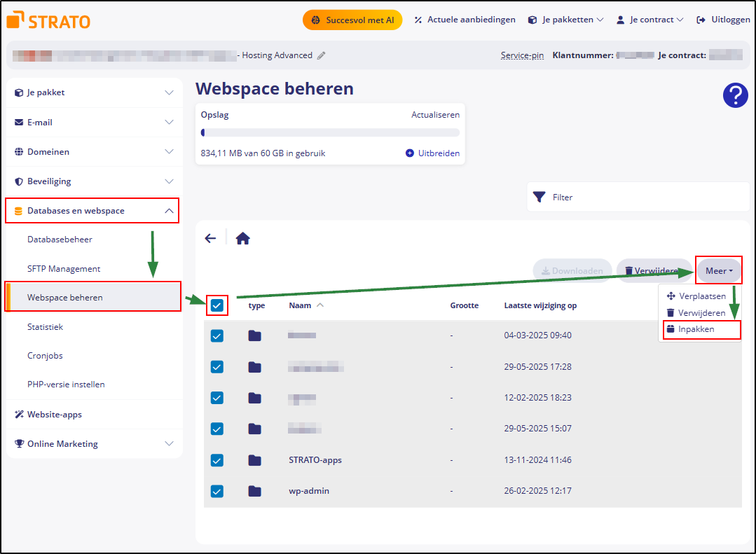Click the folder icon of wp-admin
The height and width of the screenshot is (554, 756).
coord(254,491)
